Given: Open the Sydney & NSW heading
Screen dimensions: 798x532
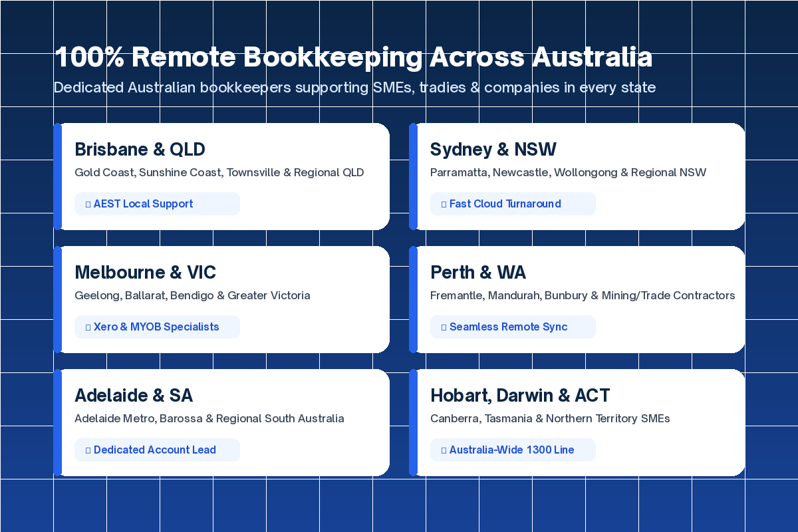Looking at the screenshot, I should pos(493,149).
